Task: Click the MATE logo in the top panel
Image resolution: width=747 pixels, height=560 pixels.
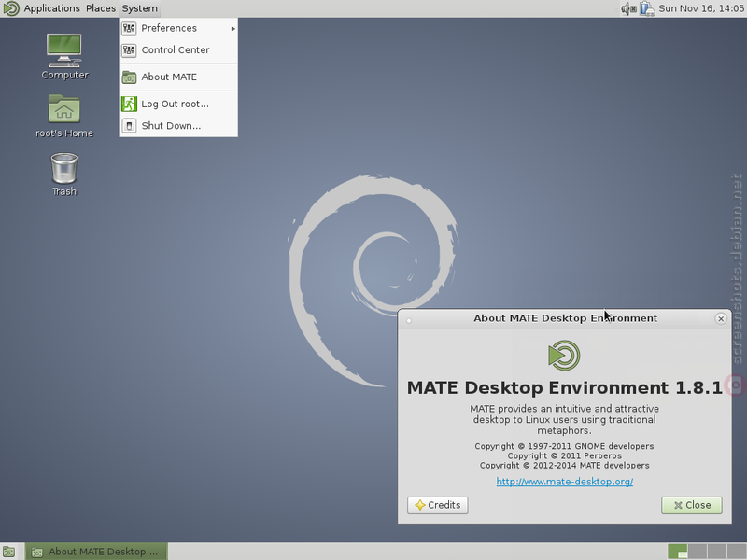Action: [x=10, y=8]
